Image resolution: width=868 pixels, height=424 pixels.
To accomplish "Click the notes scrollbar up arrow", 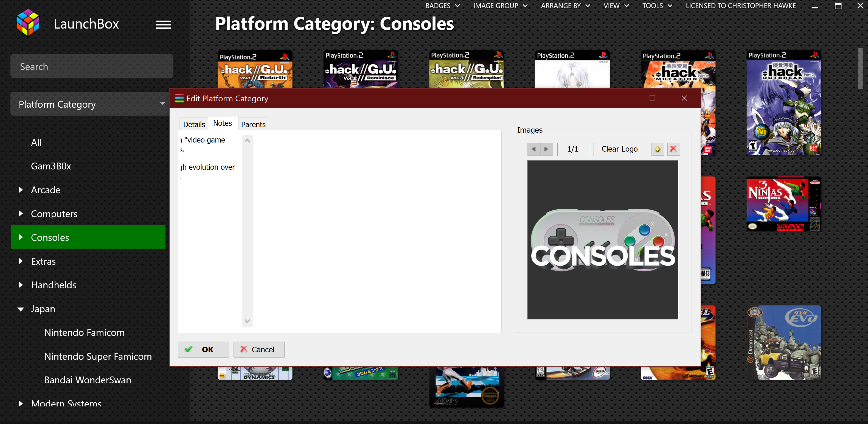I will (247, 141).
